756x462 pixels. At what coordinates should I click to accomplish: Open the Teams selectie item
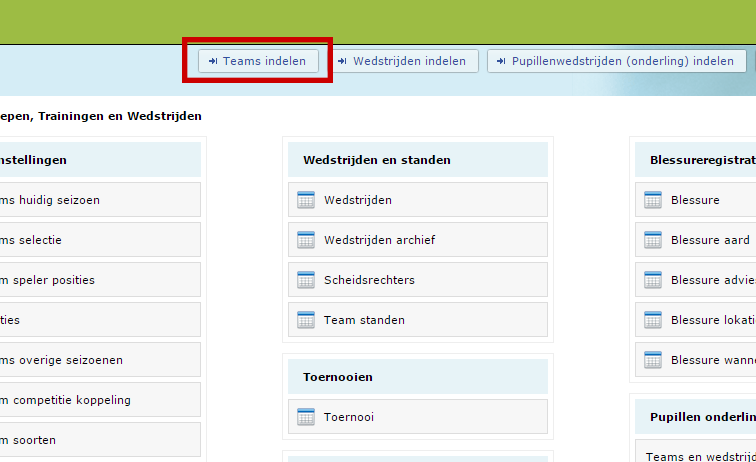tap(40, 240)
